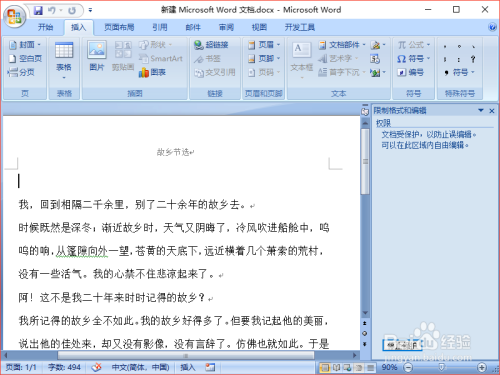Insert a 超链接 hyperlink
Screen dimensions: 500x375
pyautogui.click(x=211, y=45)
